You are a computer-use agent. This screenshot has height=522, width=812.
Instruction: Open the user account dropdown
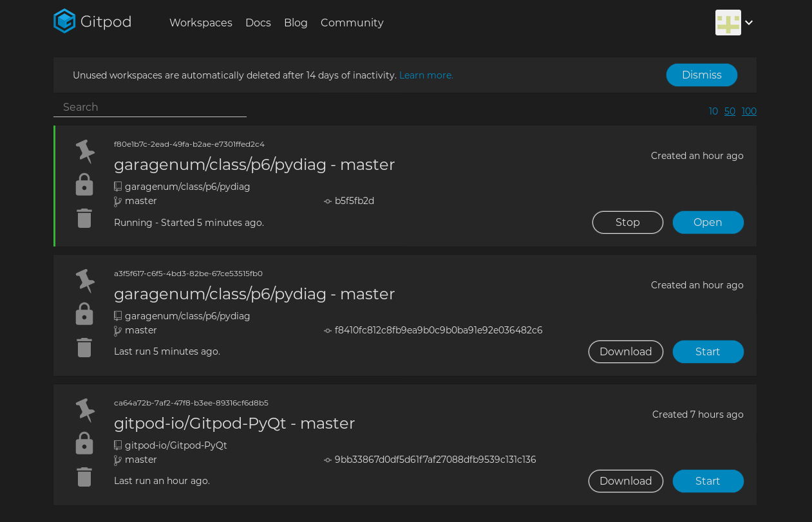pyautogui.click(x=749, y=23)
